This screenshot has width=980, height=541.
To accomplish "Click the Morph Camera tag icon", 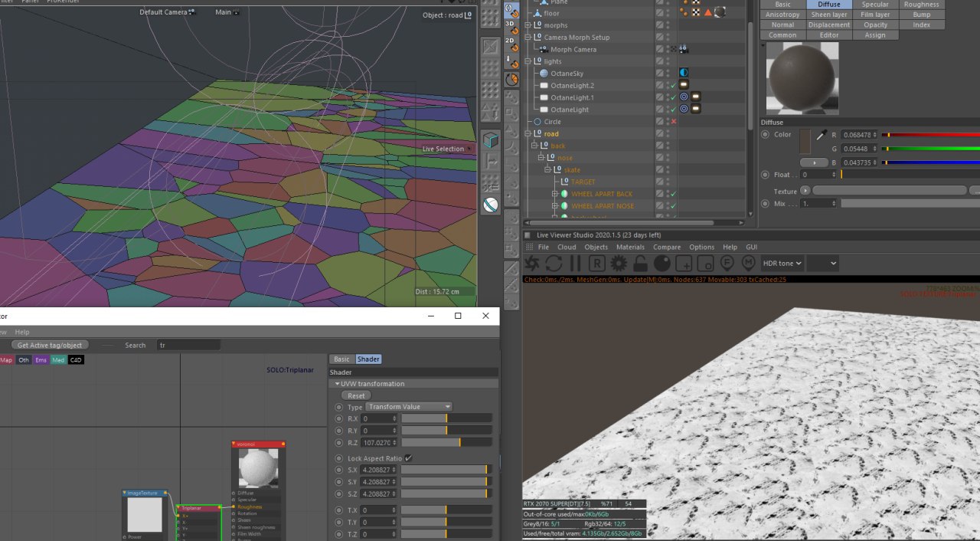I will click(683, 49).
